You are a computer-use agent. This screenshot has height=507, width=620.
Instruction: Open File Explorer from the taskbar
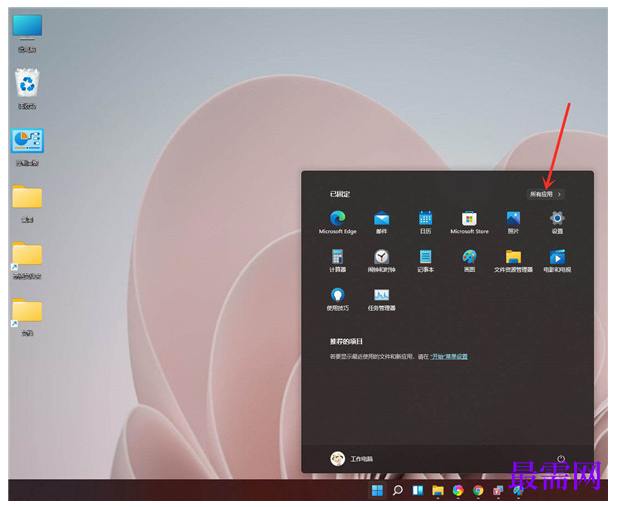pyautogui.click(x=438, y=490)
